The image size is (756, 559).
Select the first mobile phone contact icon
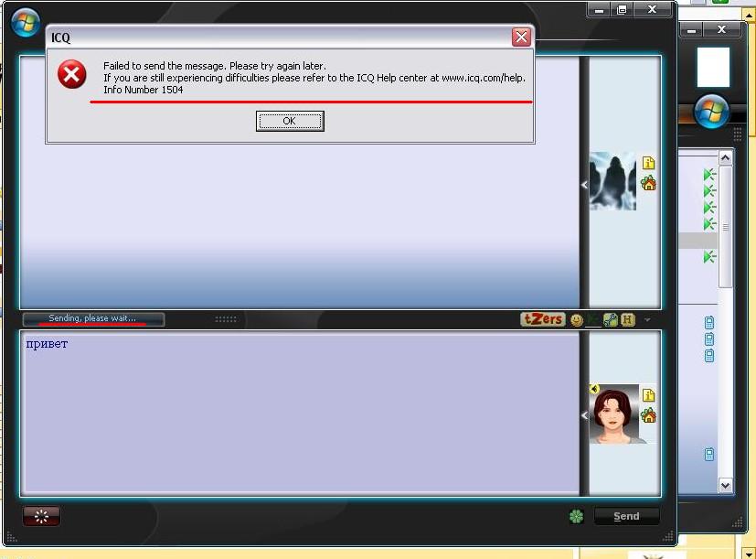coord(709,322)
